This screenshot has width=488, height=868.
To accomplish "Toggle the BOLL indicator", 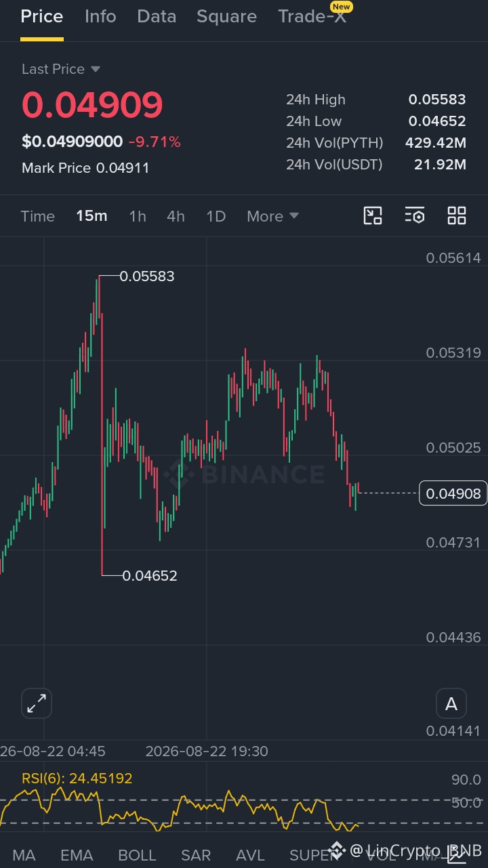I will click(137, 855).
